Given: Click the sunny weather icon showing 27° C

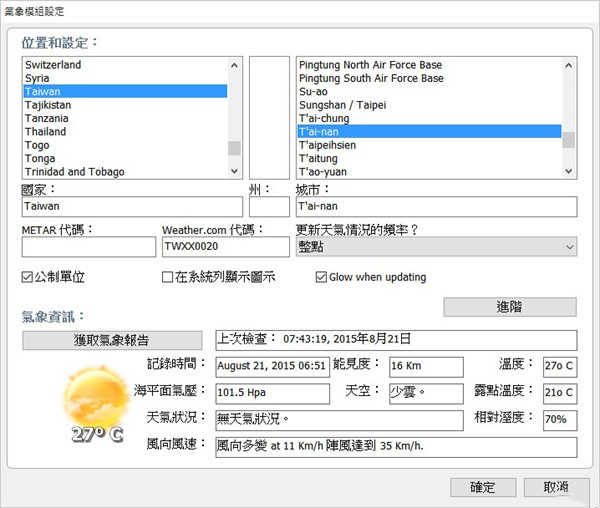Looking at the screenshot, I should 96,404.
